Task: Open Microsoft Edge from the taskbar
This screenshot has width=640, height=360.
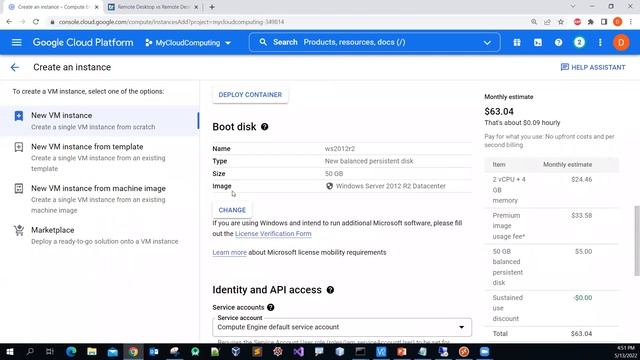Action: pyautogui.click(x=71, y=351)
